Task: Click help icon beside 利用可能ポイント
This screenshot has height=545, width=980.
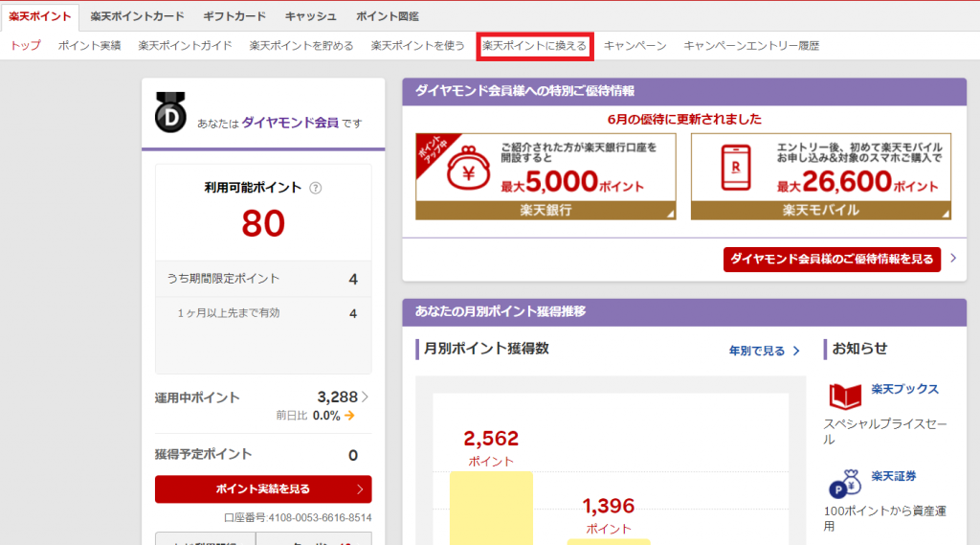Action: click(x=316, y=188)
